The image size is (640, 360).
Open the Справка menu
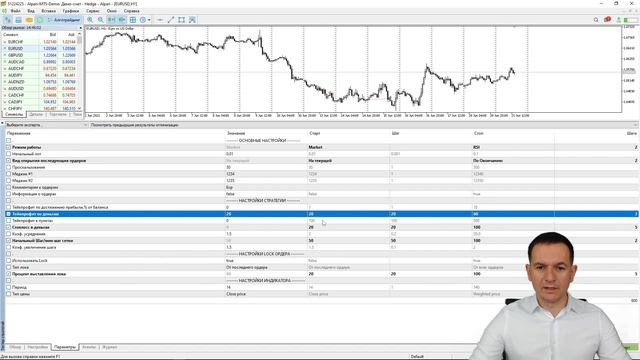coord(131,11)
